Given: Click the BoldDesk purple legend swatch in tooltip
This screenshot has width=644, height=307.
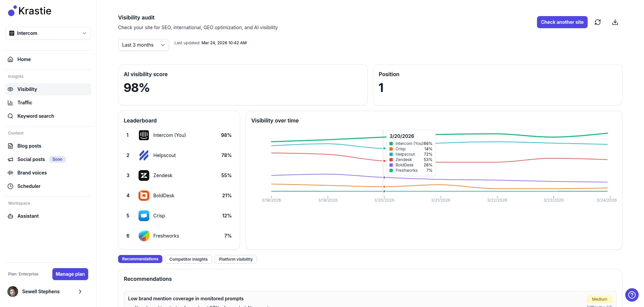Looking at the screenshot, I should point(391,165).
